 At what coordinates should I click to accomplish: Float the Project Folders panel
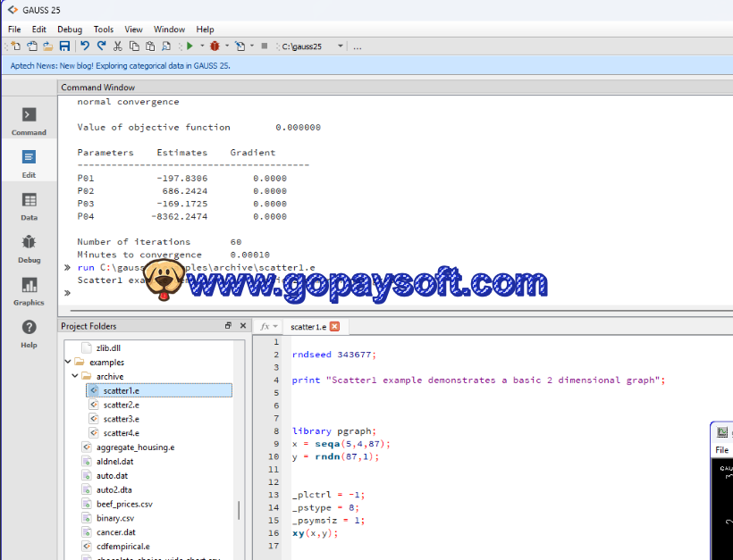(228, 326)
